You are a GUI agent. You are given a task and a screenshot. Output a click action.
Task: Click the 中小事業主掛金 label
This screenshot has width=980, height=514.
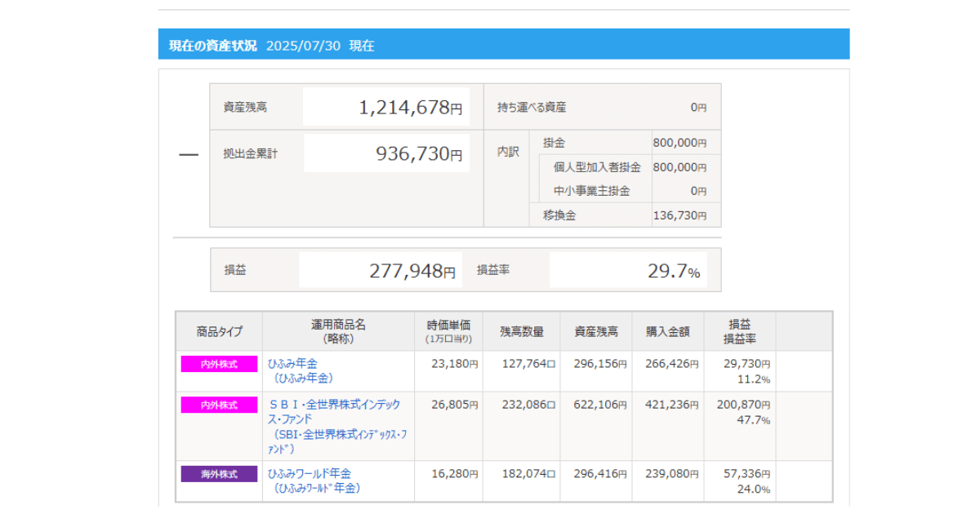click(x=591, y=191)
